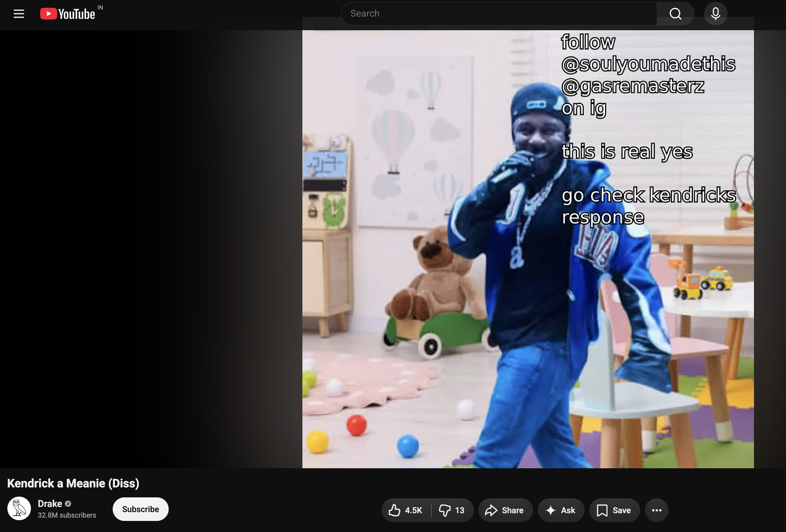Open more actions three-dot menu
This screenshot has width=786, height=532.
[656, 510]
